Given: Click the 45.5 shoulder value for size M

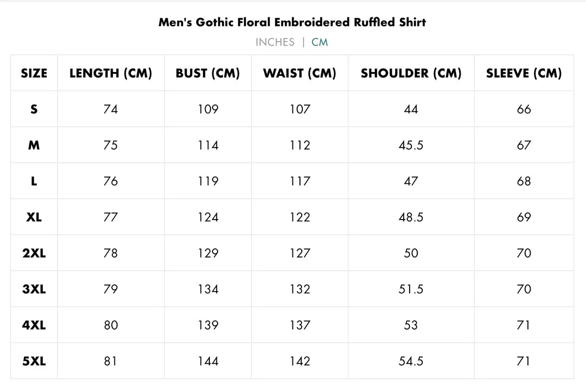Looking at the screenshot, I should 411,145.
